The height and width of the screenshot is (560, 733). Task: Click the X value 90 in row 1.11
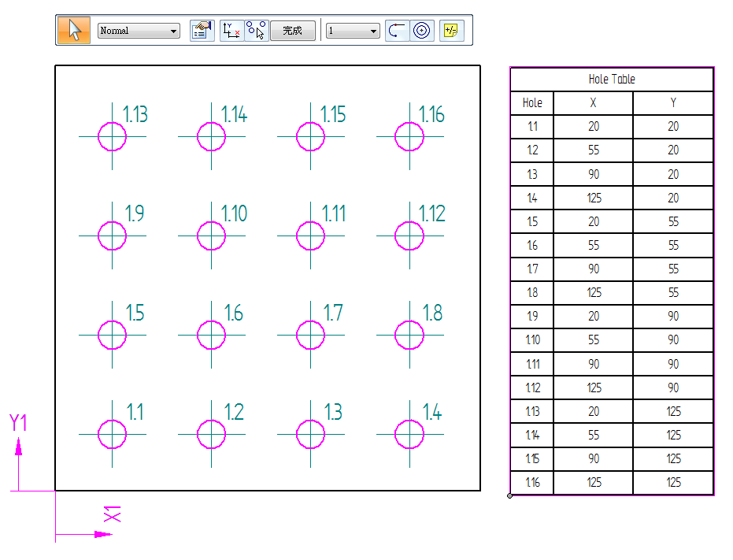(594, 364)
